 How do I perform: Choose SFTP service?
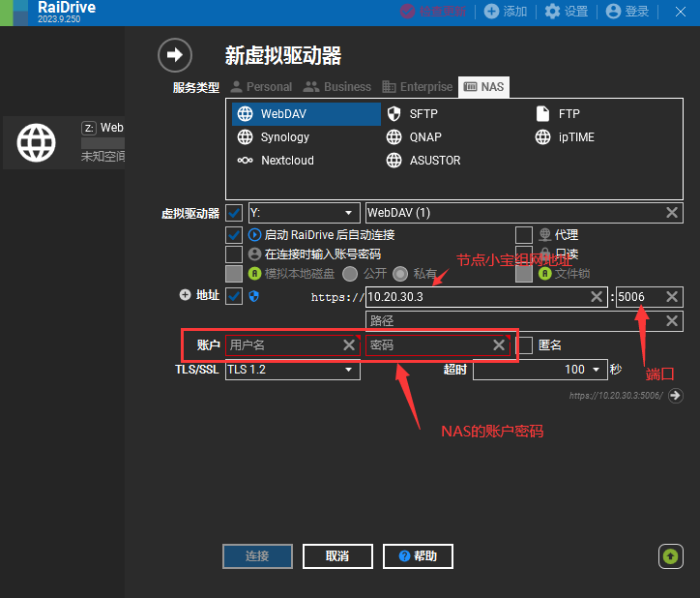pyautogui.click(x=413, y=114)
